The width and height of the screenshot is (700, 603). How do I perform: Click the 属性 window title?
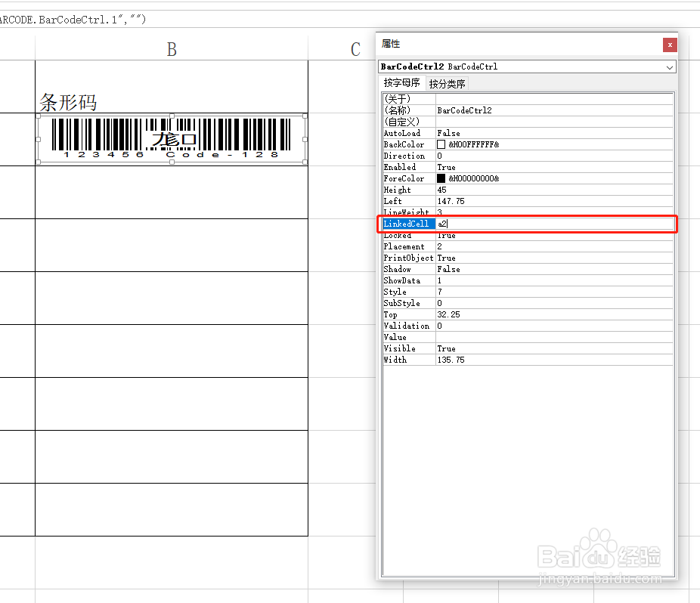click(391, 44)
